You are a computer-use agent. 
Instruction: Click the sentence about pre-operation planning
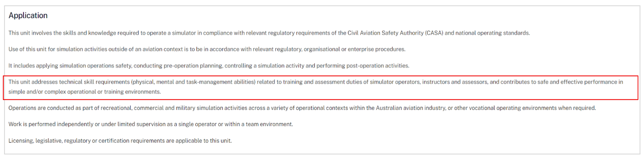point(209,65)
